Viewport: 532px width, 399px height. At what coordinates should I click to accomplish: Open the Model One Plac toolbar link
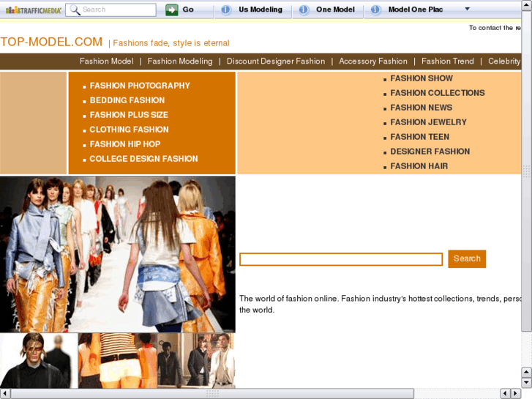coord(416,10)
